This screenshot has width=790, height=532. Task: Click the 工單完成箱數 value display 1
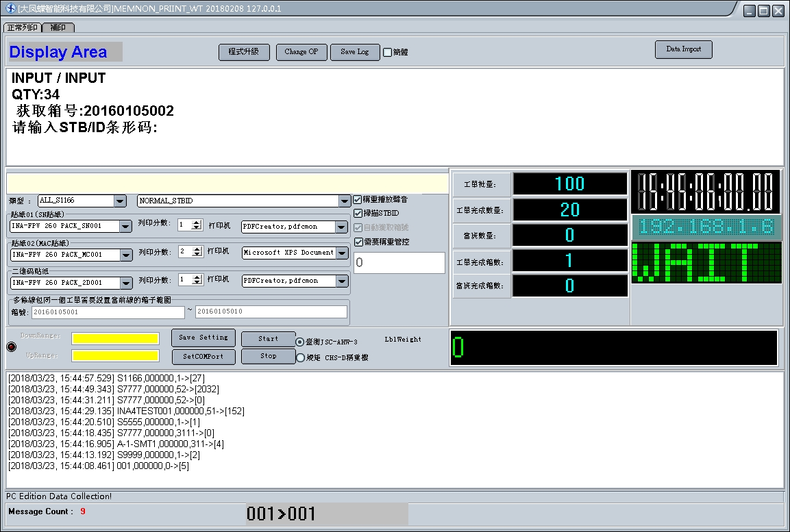[x=570, y=261]
